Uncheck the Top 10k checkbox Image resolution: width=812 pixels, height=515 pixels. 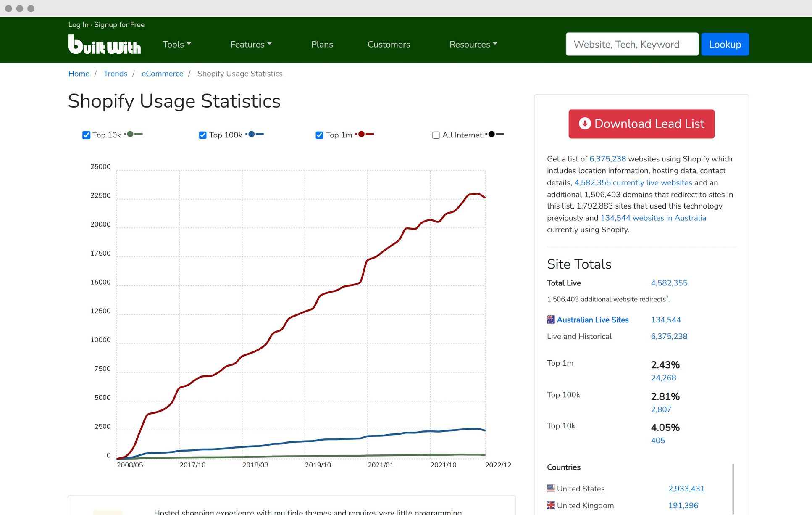pos(86,135)
